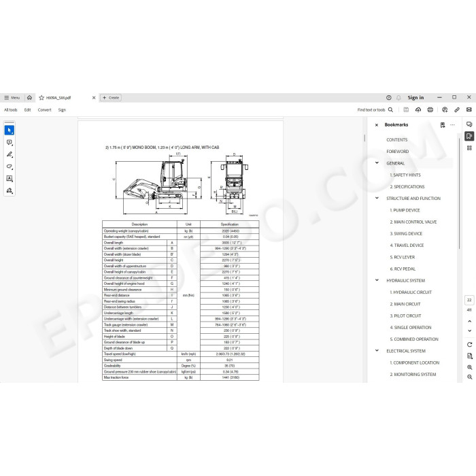Open the Comments panel icon

click(x=469, y=124)
